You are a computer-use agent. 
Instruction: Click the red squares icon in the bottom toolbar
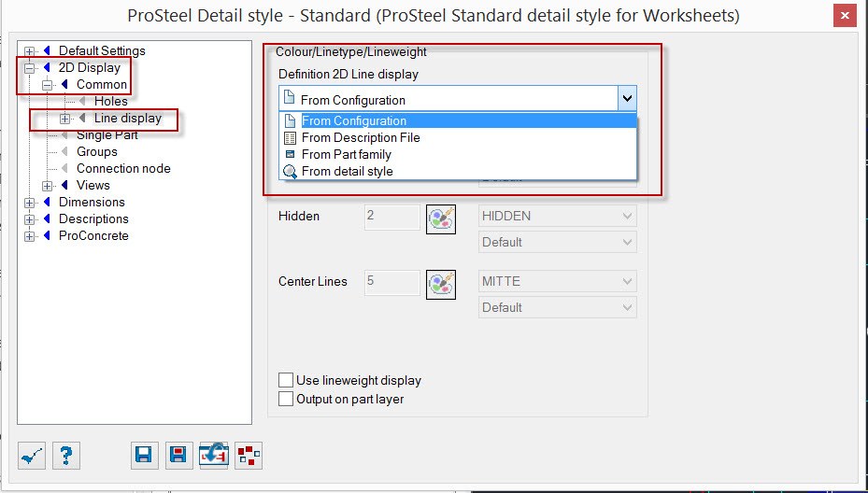[249, 456]
